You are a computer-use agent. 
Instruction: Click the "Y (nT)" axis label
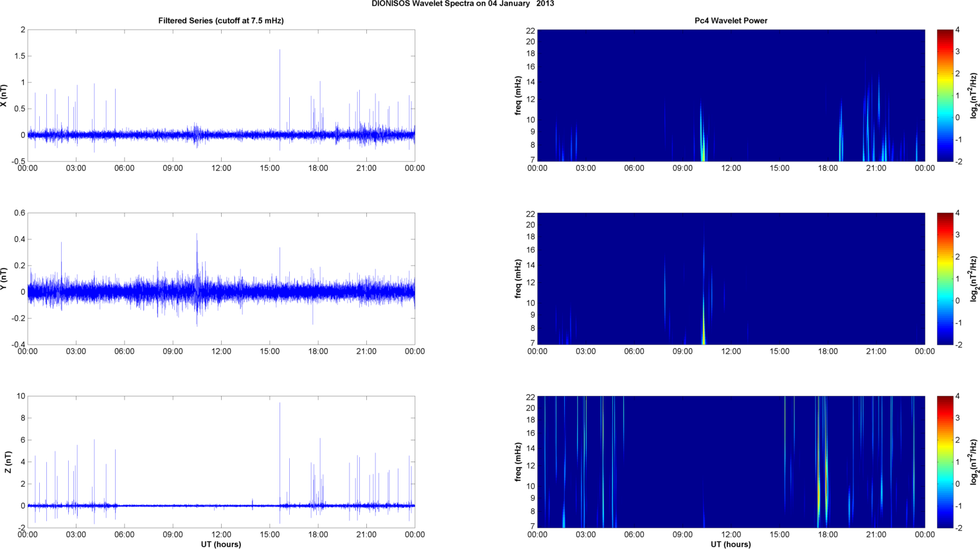pos(4,279)
